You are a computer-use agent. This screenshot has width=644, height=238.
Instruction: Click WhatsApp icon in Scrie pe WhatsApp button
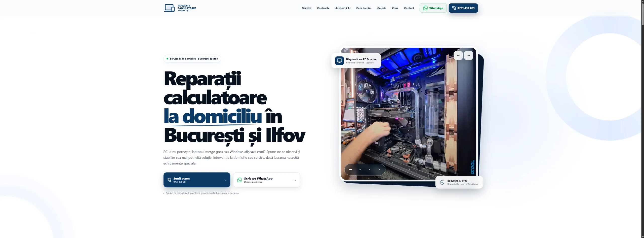point(239,180)
